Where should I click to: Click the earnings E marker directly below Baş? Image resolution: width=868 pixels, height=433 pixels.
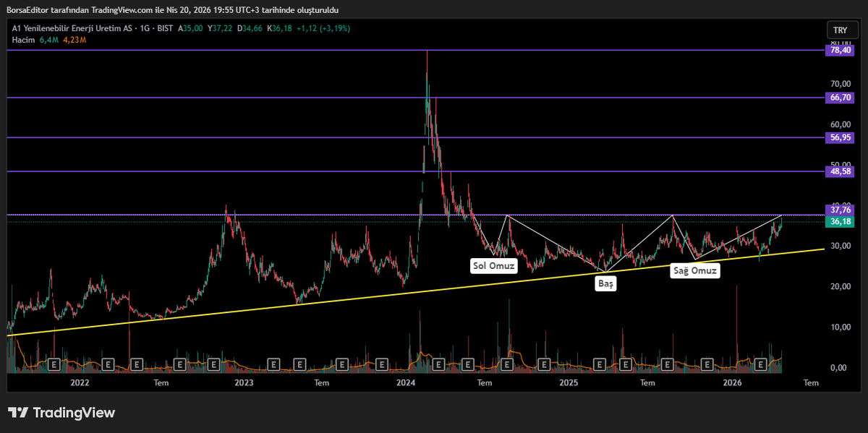[x=599, y=365]
